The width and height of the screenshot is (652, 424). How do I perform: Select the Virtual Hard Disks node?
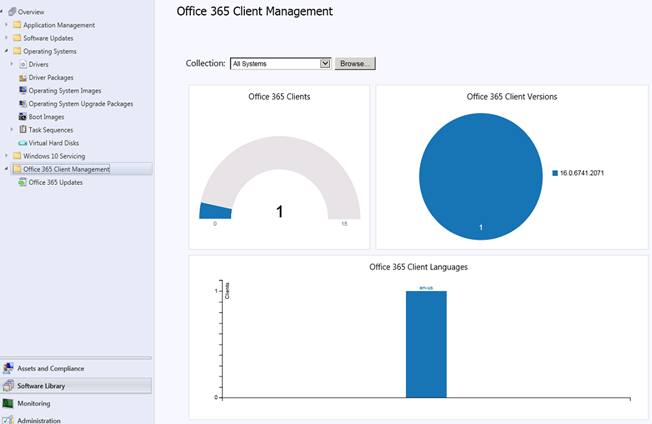click(x=54, y=143)
